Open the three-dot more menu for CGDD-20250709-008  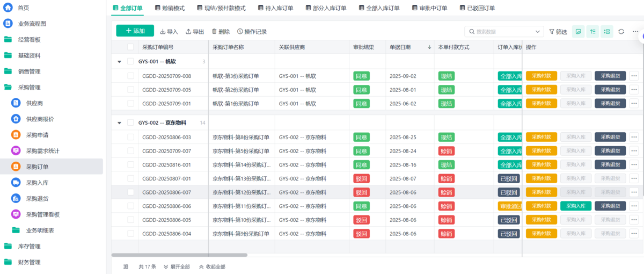634,76
